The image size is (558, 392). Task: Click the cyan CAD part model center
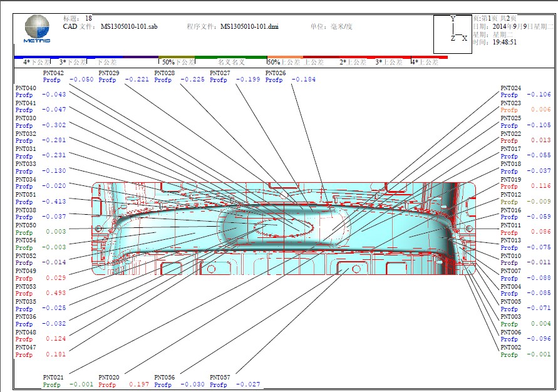click(283, 228)
